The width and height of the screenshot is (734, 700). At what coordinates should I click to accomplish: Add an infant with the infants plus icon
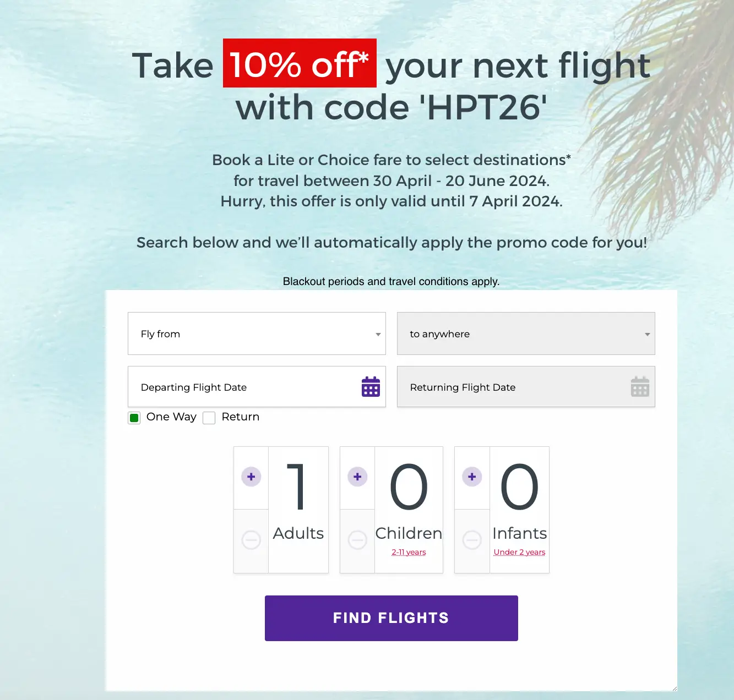471,476
